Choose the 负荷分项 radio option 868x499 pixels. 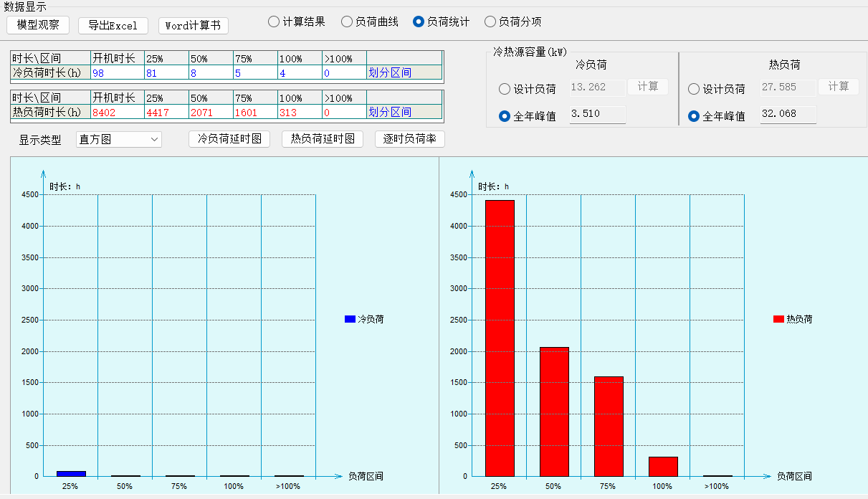coord(490,22)
